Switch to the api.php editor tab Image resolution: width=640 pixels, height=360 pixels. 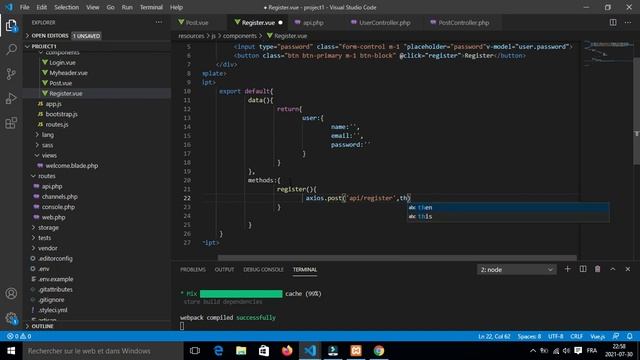(x=313, y=23)
